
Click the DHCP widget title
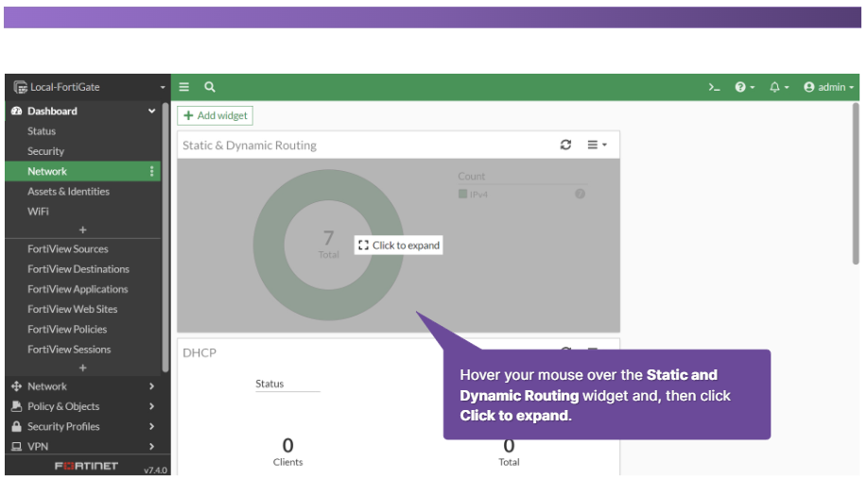pyautogui.click(x=200, y=352)
